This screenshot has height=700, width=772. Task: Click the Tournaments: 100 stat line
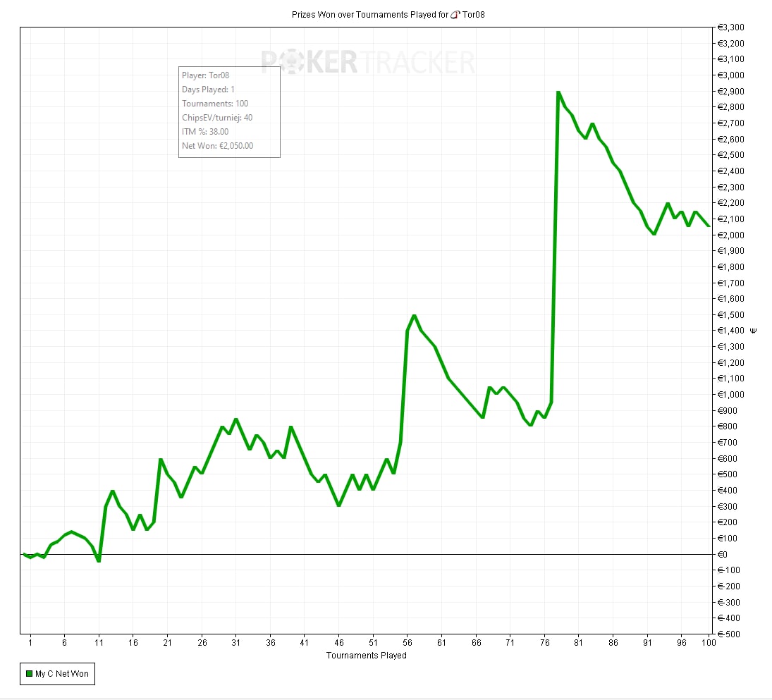(215, 104)
